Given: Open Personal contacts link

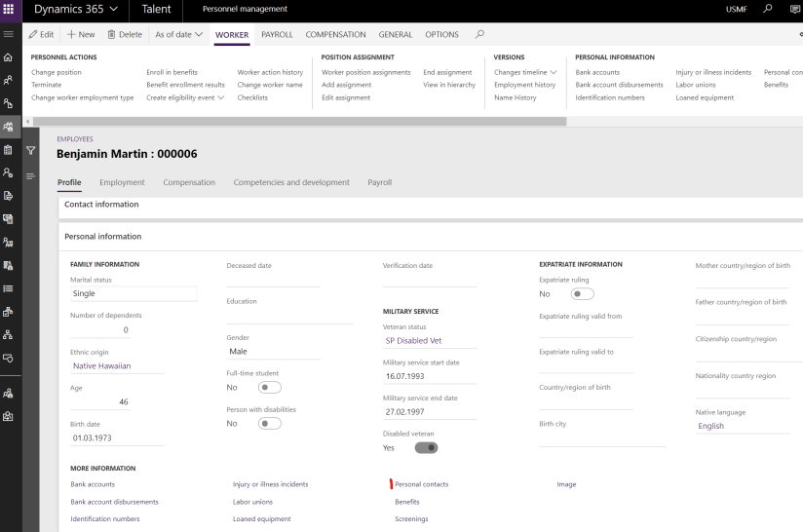Looking at the screenshot, I should (421, 484).
